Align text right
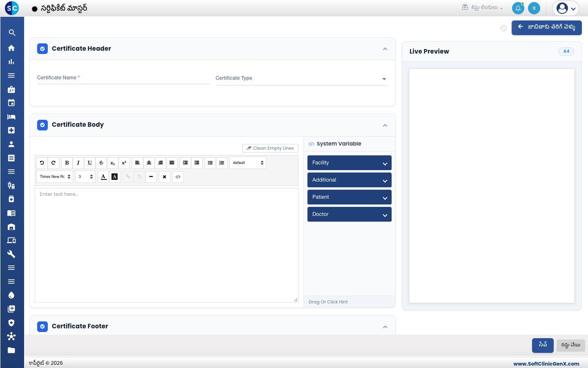 click(160, 163)
